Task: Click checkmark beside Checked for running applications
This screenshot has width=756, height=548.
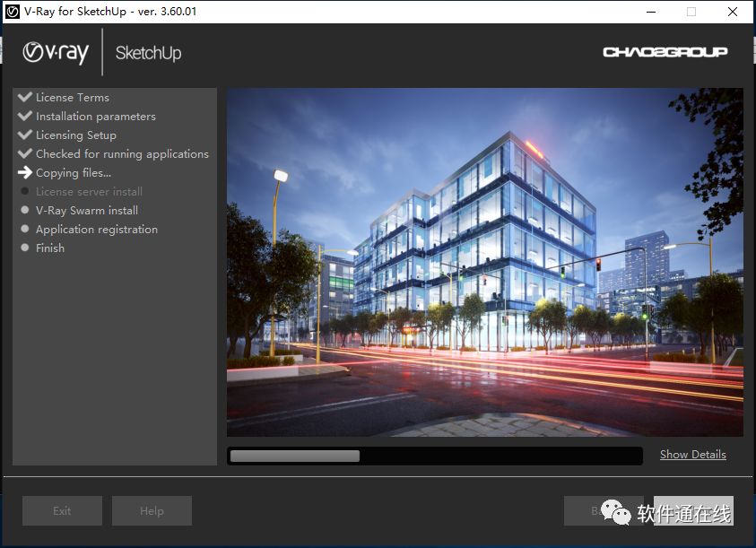Action: click(x=25, y=153)
